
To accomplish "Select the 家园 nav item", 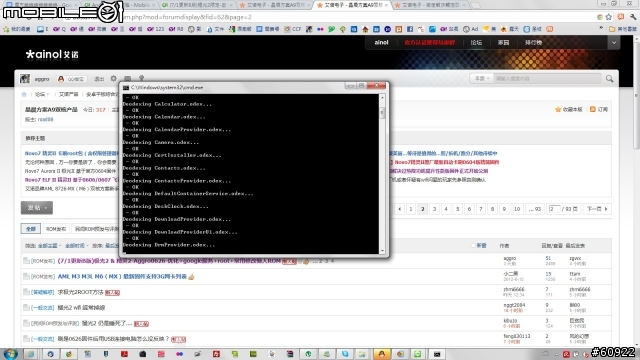I will coord(503,42).
